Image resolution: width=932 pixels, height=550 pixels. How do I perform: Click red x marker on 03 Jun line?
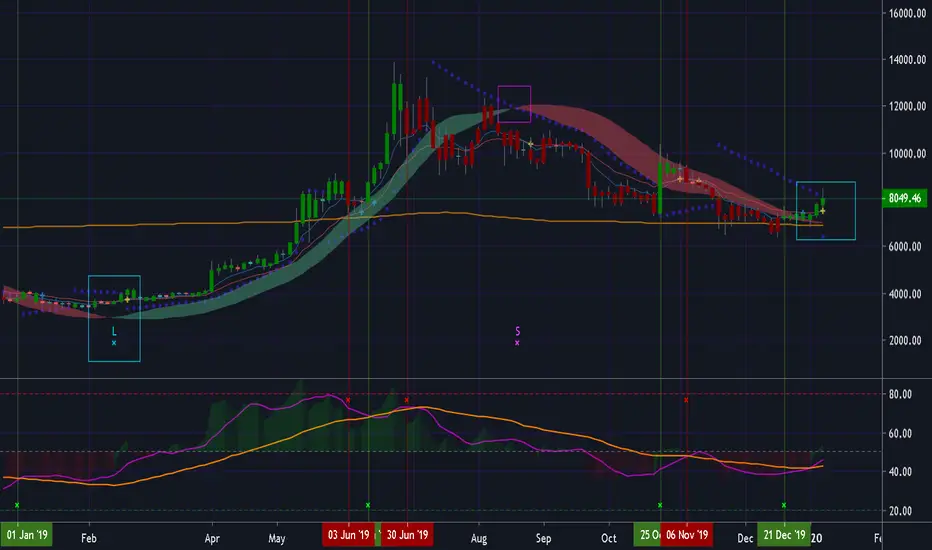(x=348, y=400)
